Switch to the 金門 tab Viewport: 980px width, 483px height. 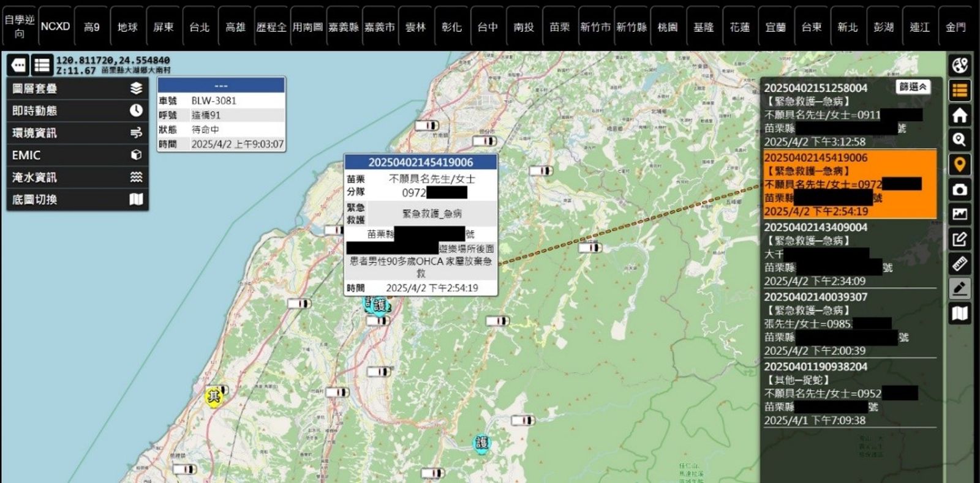956,26
